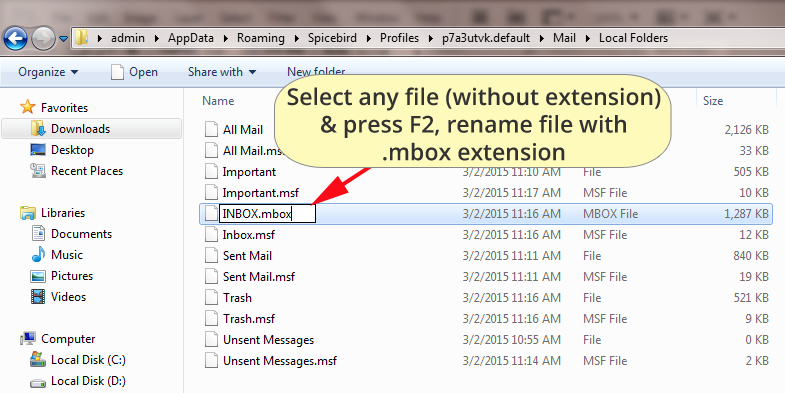Click the Libraries folder icon
The height and width of the screenshot is (393, 785).
pyautogui.click(x=28, y=213)
